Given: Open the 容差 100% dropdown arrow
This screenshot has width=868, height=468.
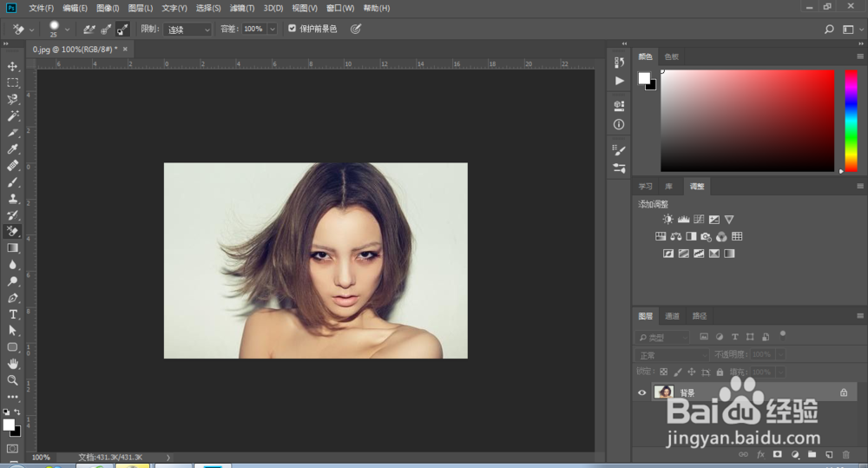Looking at the screenshot, I should [273, 29].
